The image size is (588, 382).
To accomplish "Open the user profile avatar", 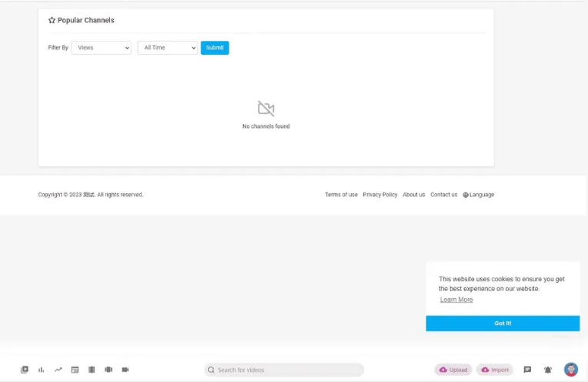I will point(571,370).
